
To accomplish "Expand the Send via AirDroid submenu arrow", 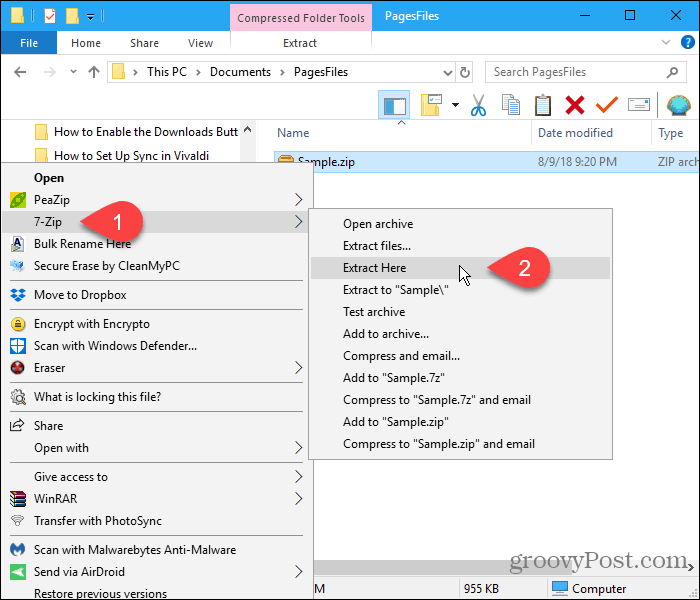I will pos(299,572).
